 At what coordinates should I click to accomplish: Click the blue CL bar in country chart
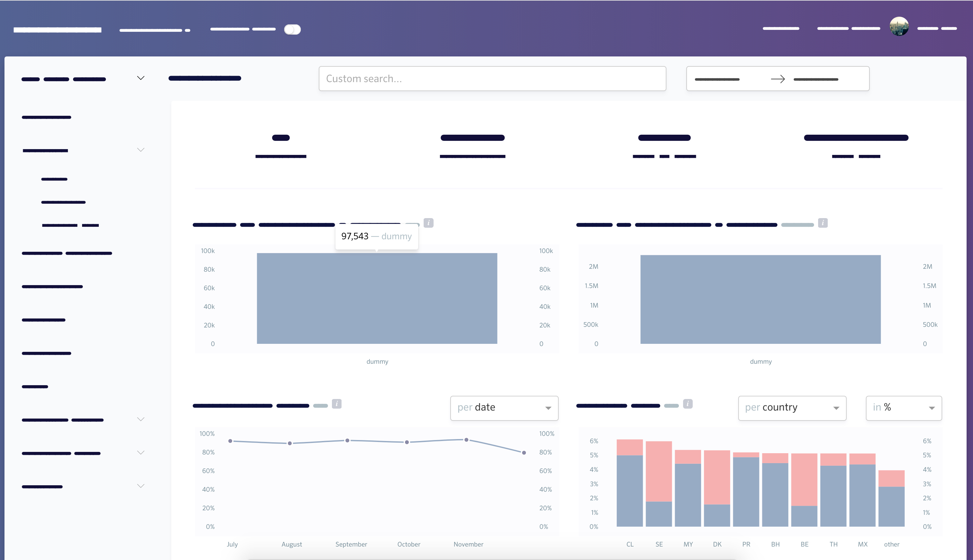[629, 490]
